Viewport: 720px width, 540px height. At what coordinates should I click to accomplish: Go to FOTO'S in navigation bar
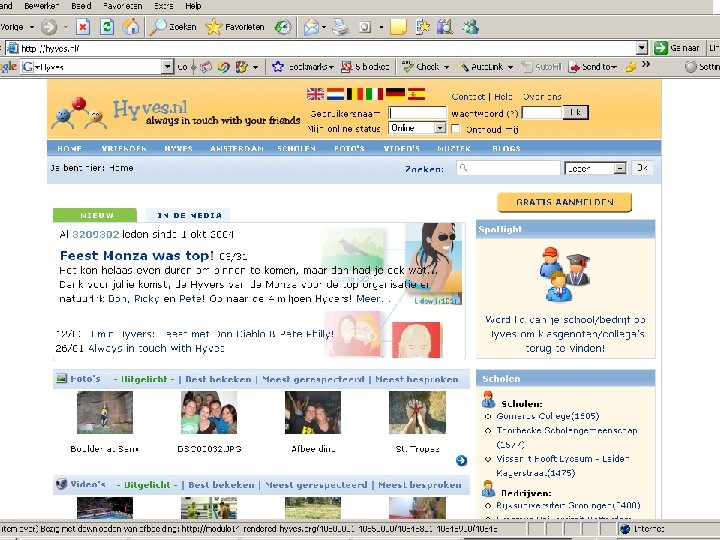pyautogui.click(x=349, y=148)
